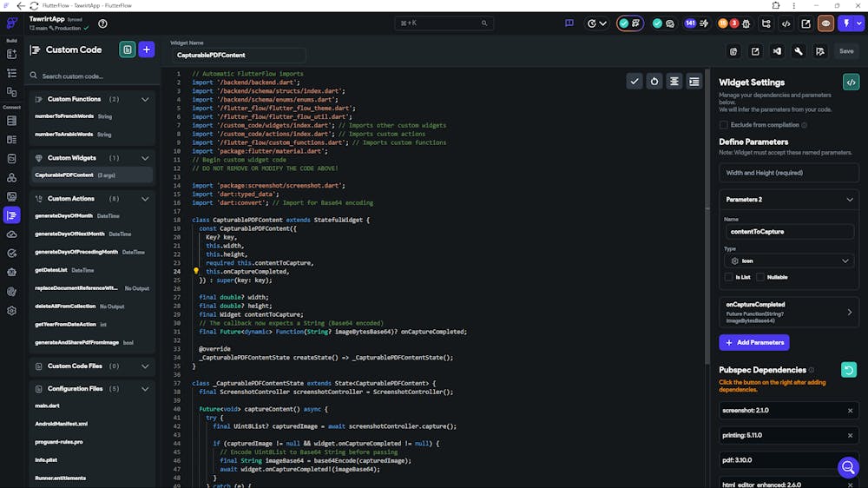Check the Nullable checkbox
868x488 pixels.
tap(760, 277)
